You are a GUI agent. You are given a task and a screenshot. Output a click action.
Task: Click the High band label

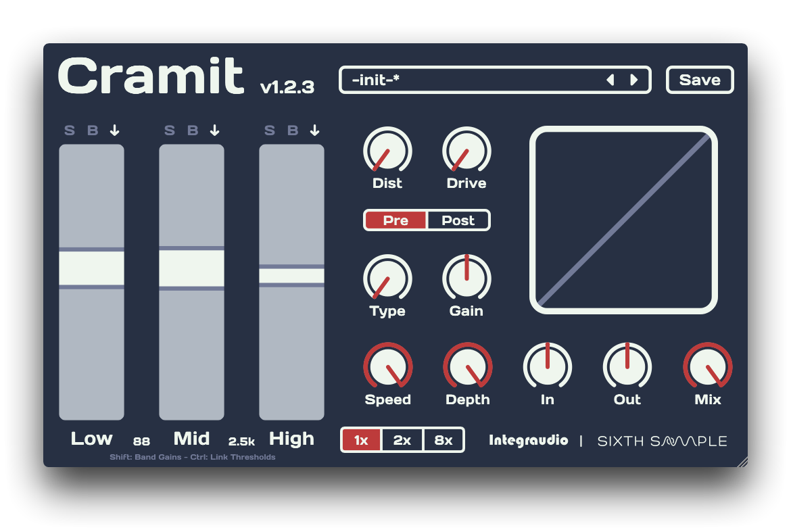click(291, 439)
